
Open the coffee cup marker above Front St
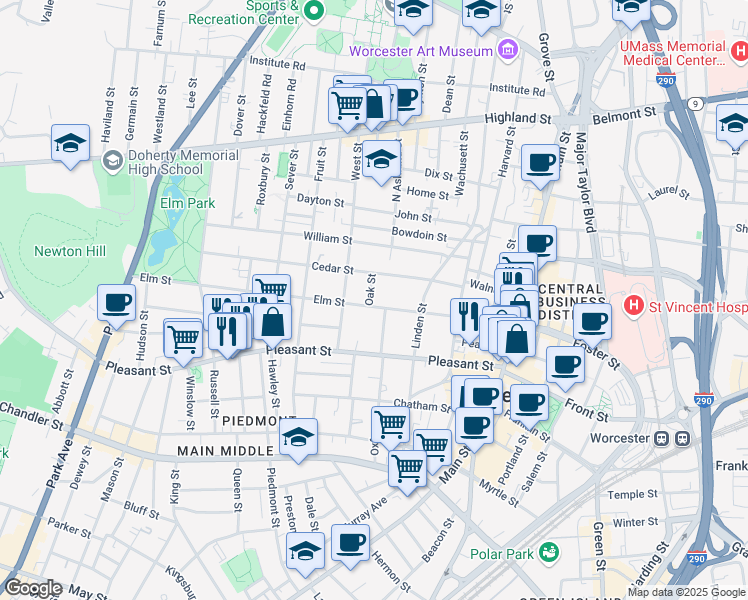pos(565,365)
